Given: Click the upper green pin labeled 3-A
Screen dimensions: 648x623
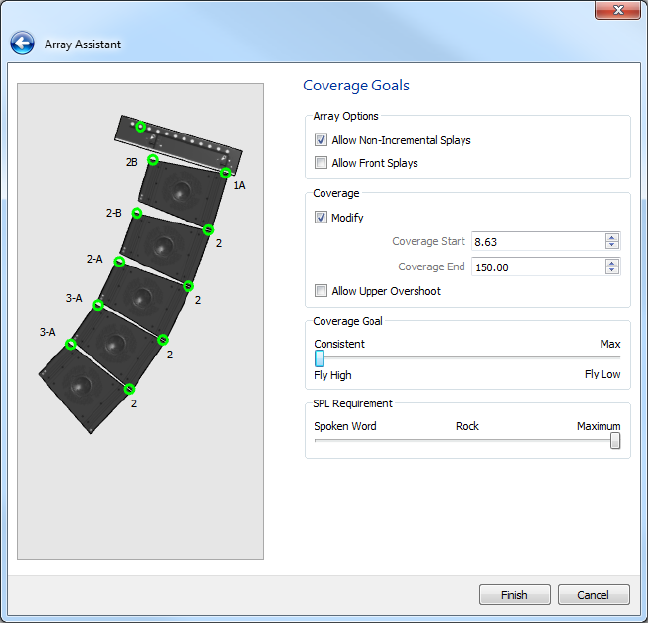Looking at the screenshot, I should coord(98,305).
